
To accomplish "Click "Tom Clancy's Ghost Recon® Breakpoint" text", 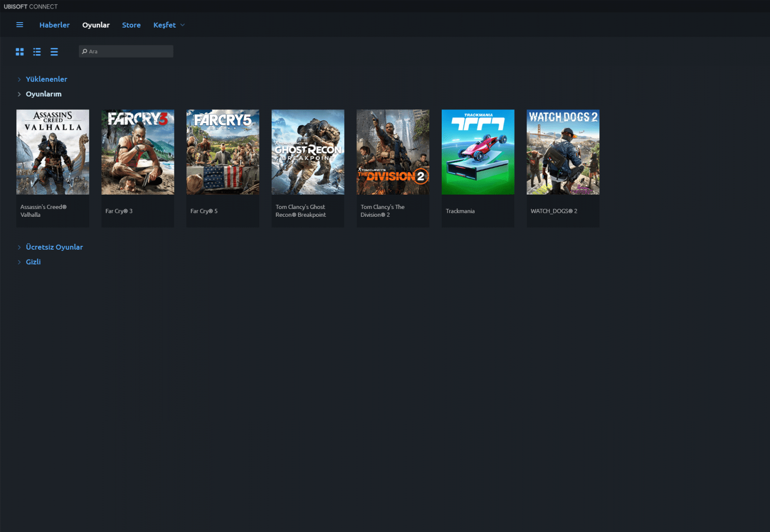I will [301, 211].
